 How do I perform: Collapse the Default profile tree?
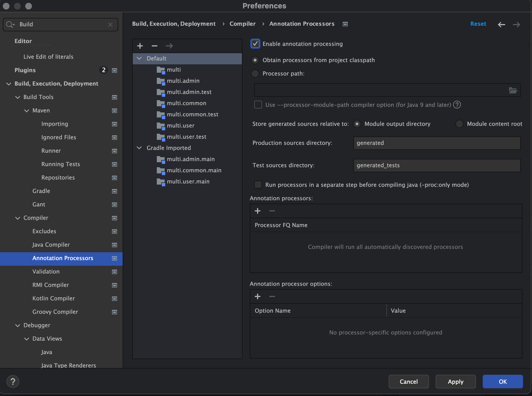(x=139, y=58)
